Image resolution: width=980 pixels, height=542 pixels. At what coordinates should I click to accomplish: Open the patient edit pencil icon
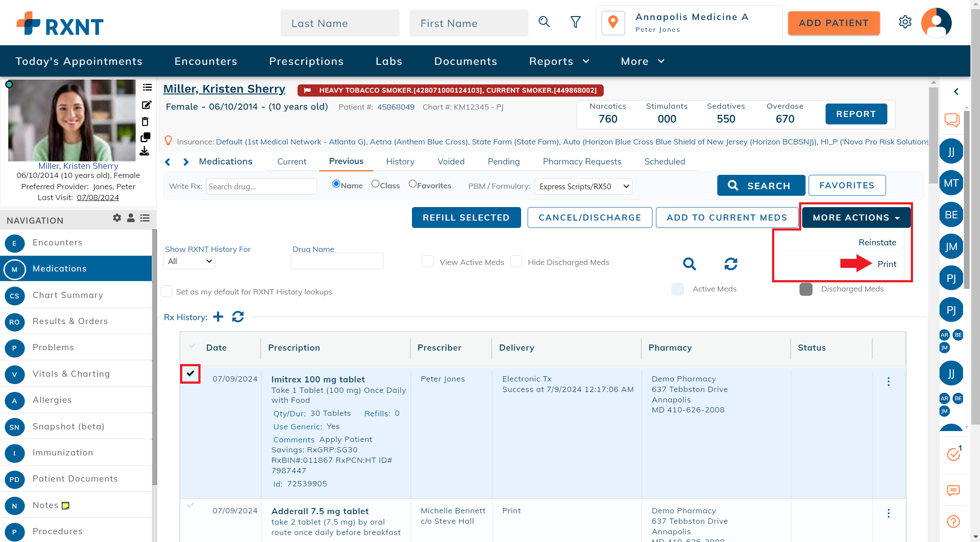[146, 104]
